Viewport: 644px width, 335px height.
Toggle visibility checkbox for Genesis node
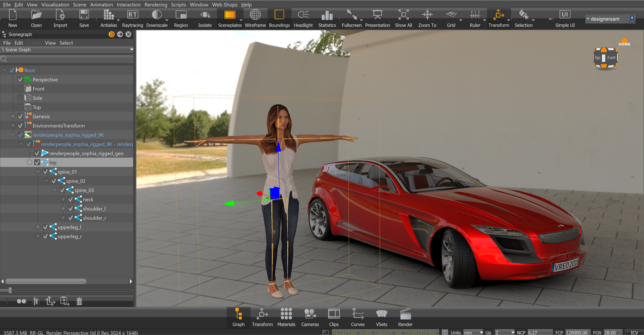(20, 116)
